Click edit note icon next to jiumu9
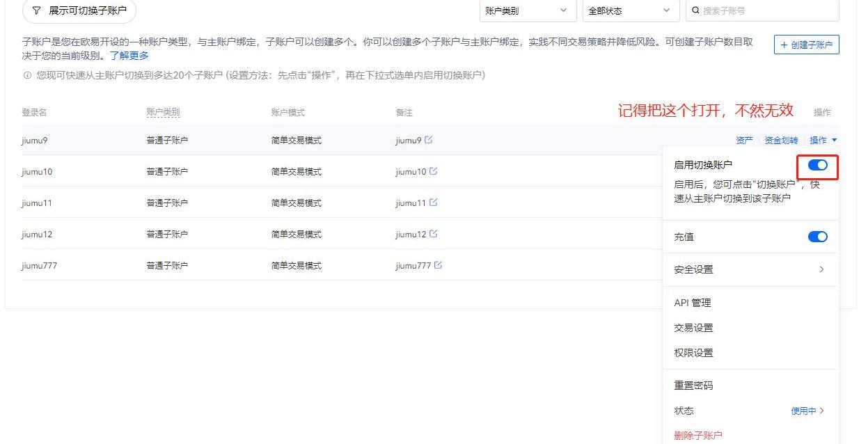The image size is (868, 444). (428, 140)
